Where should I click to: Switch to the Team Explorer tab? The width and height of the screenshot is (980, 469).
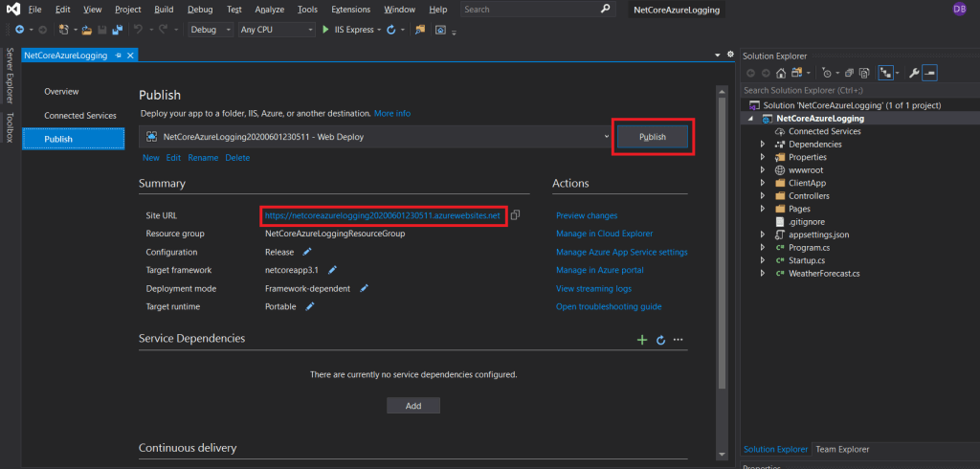pyautogui.click(x=842, y=449)
